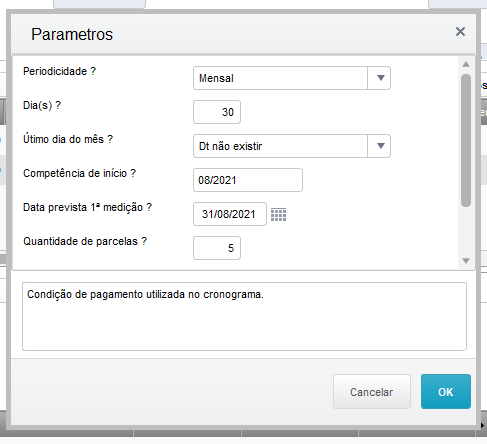Click the 'Data prevista 1ª medição ?' label
This screenshot has height=444, width=487.
[87, 207]
